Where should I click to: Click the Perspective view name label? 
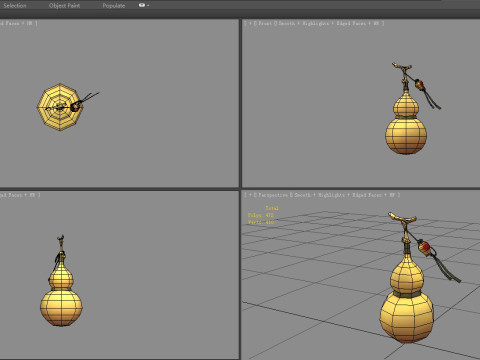tap(273, 195)
